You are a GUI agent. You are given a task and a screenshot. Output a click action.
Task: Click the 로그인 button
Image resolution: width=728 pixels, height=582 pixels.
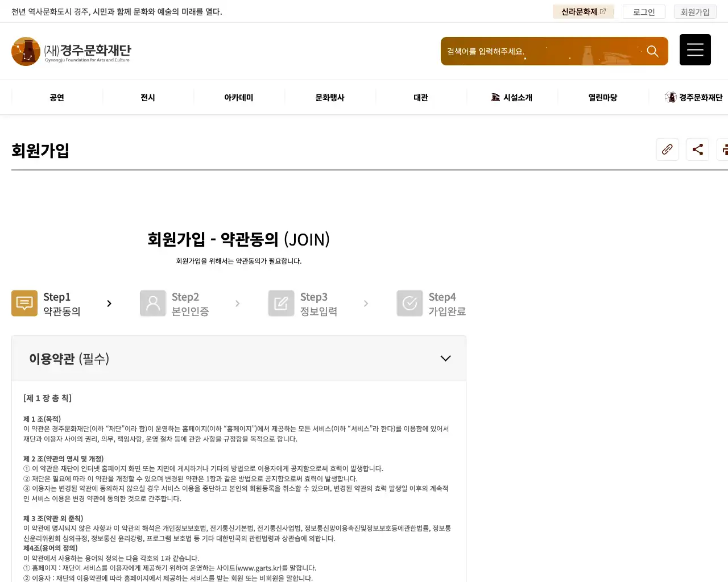[x=643, y=11]
